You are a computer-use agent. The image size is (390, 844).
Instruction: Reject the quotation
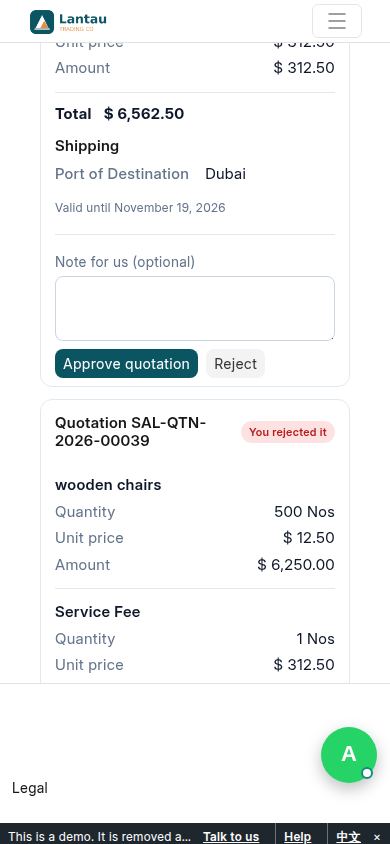tap(236, 364)
